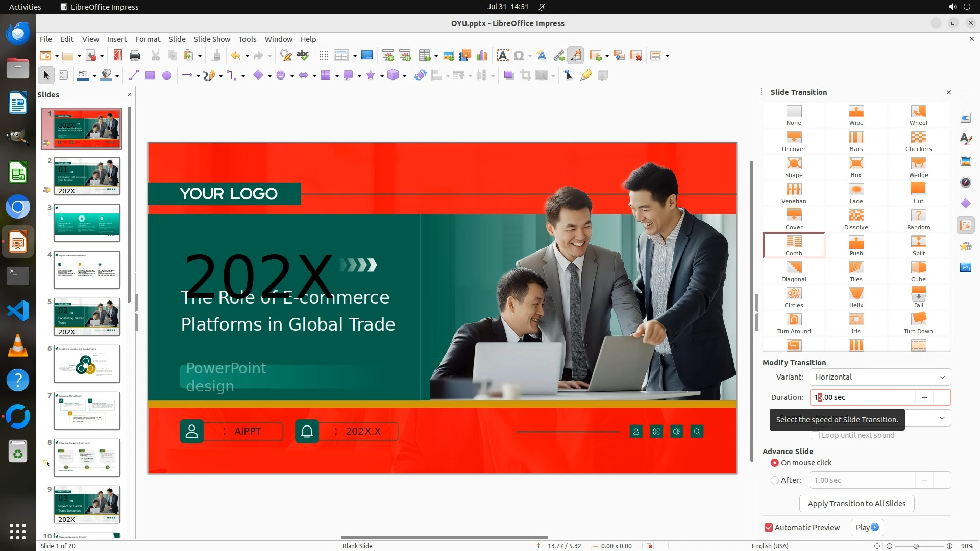Enable Loop until next sound checkbox
The width and height of the screenshot is (980, 551).
pyautogui.click(x=816, y=435)
